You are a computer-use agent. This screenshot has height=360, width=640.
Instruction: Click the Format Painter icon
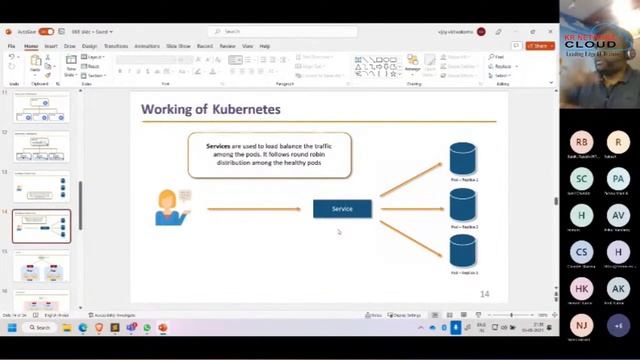(48, 76)
